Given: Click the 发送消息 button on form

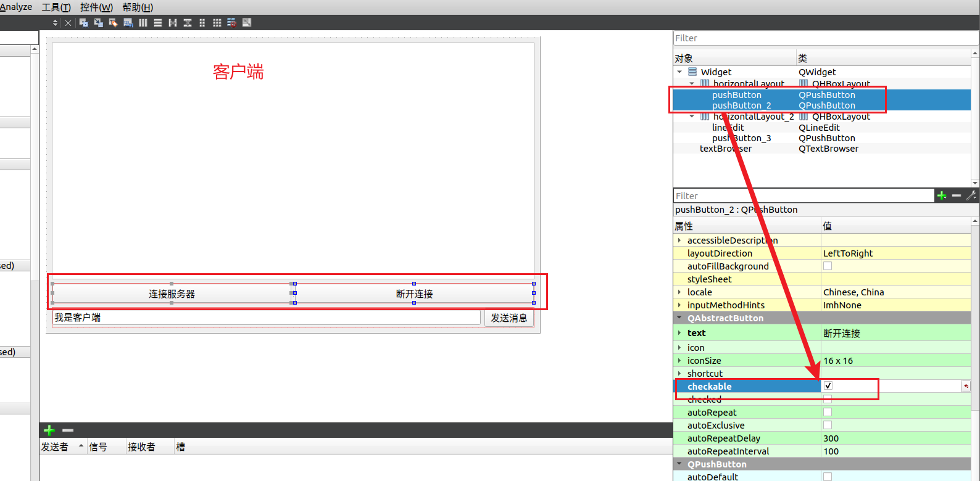Looking at the screenshot, I should [509, 318].
